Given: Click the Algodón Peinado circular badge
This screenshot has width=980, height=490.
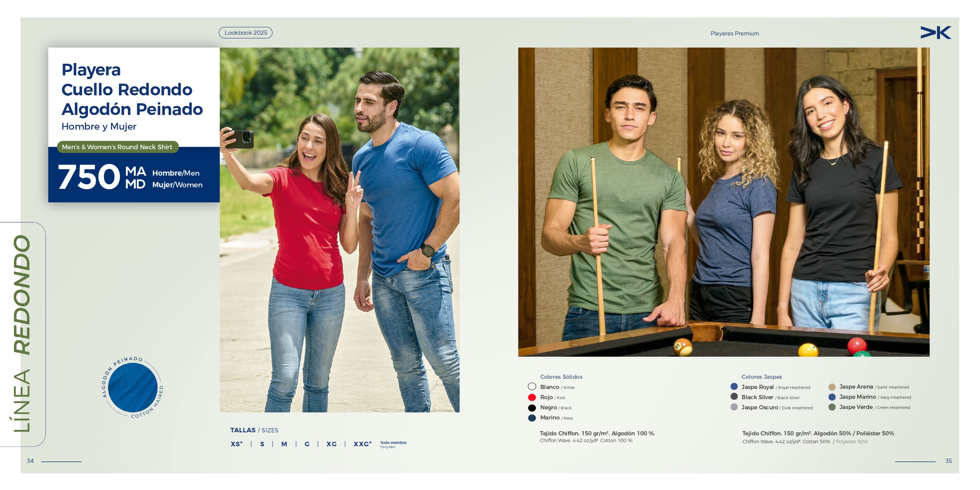Looking at the screenshot, I should click(x=133, y=387).
